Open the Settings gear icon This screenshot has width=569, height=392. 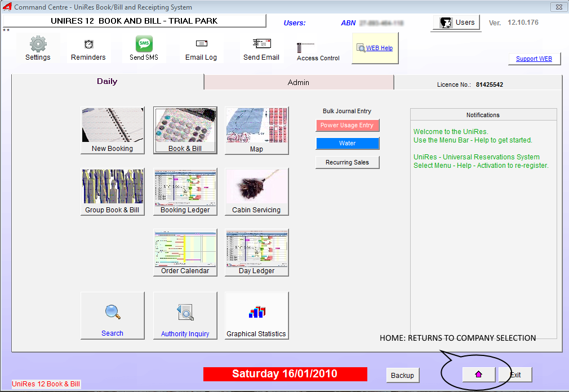tap(38, 48)
